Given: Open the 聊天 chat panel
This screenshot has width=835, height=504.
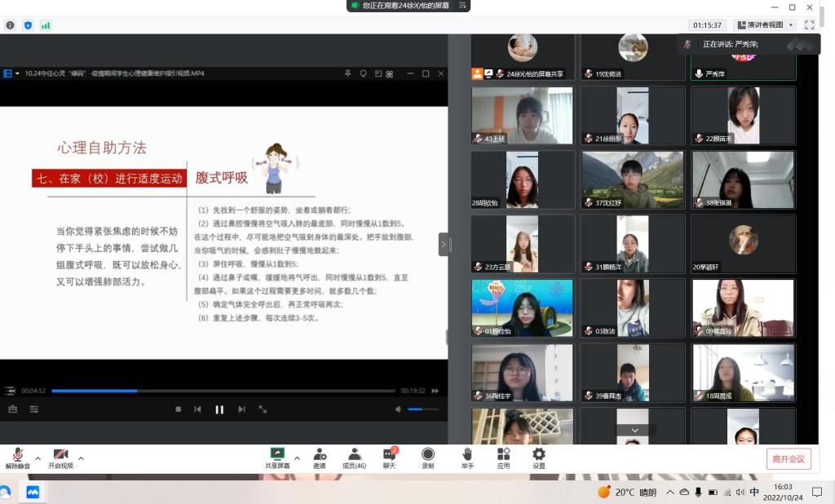Looking at the screenshot, I should 389,456.
